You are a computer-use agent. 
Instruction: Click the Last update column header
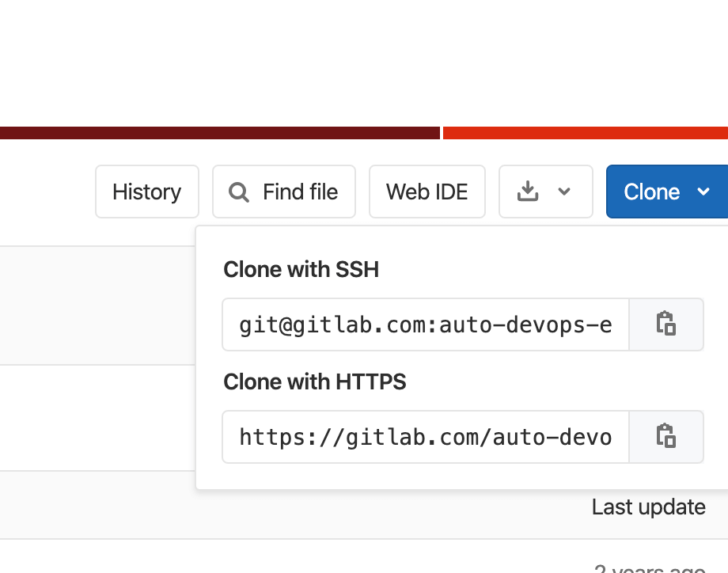coord(648,507)
